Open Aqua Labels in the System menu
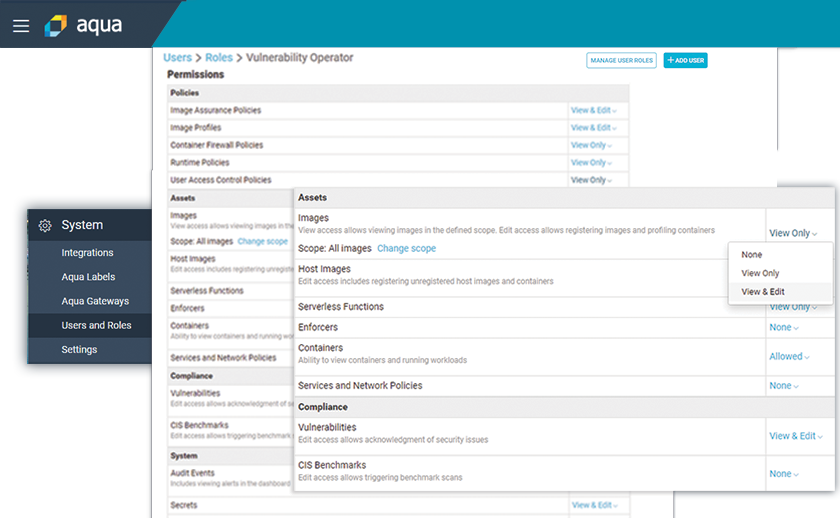840x518 pixels. [88, 277]
